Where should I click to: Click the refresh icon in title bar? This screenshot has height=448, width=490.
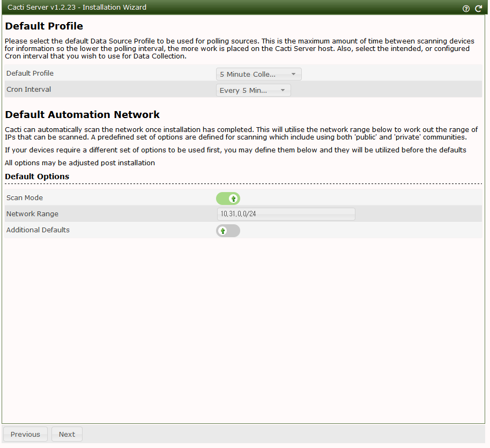point(478,9)
